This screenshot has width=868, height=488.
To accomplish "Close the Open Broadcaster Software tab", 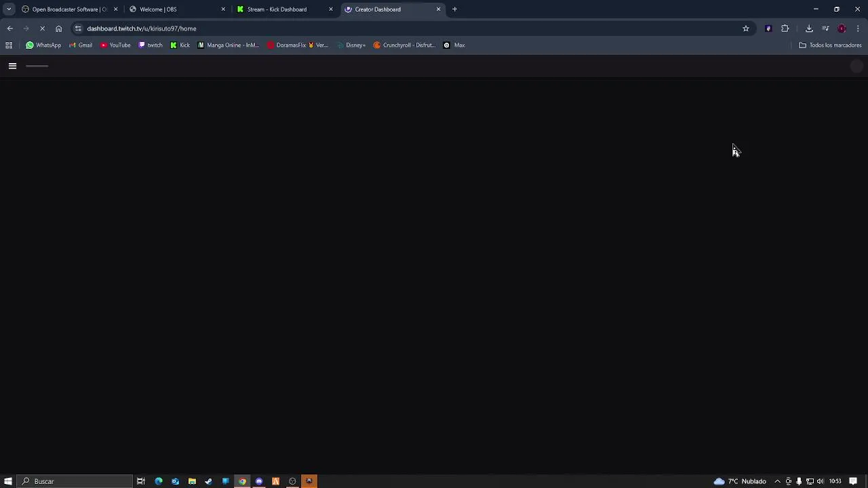I will [x=115, y=9].
